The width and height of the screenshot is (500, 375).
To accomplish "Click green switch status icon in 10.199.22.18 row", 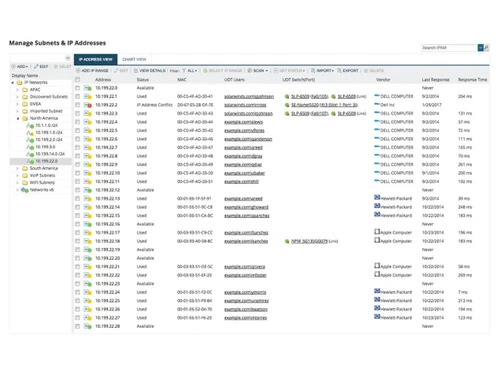I will (287, 241).
